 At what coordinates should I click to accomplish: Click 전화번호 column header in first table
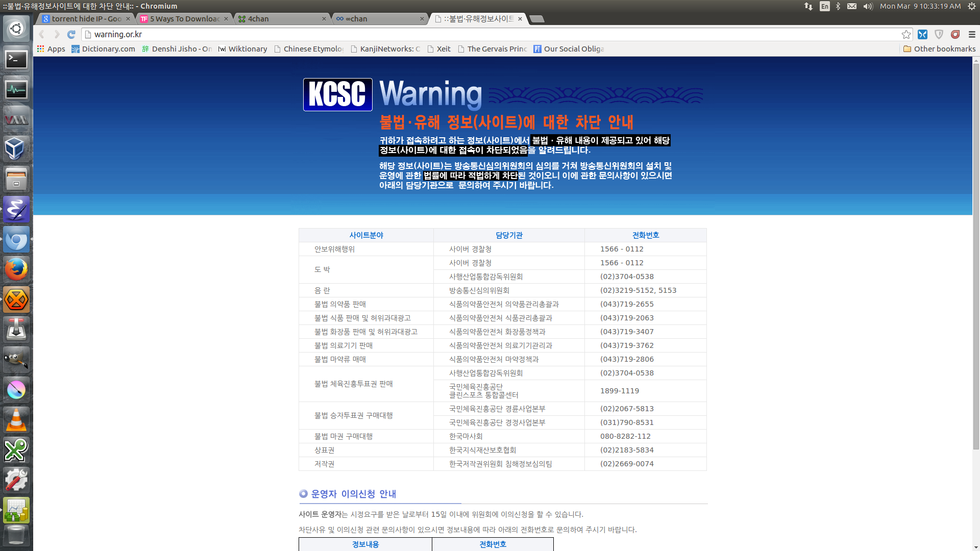click(x=646, y=235)
